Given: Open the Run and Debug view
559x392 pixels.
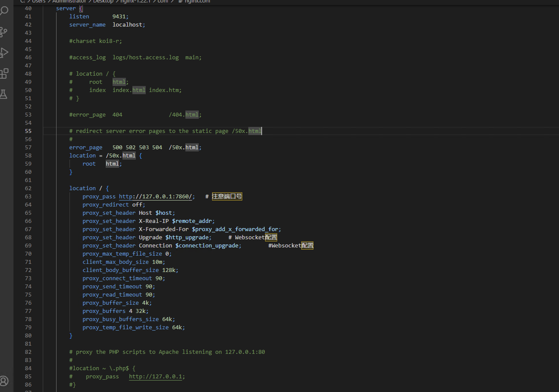Looking at the screenshot, I should pos(4,52).
